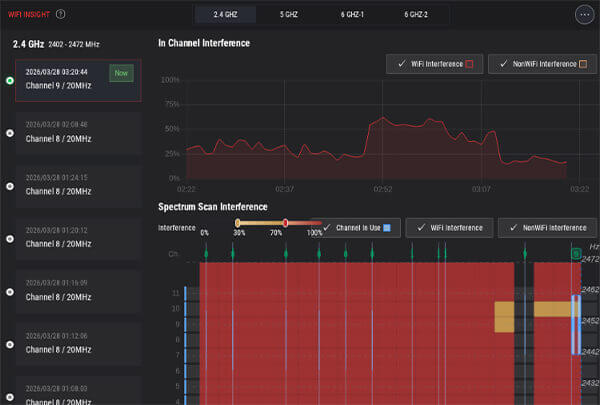Click the green channel 9 marker badge
Screen dimensions: 600x405
[576, 253]
